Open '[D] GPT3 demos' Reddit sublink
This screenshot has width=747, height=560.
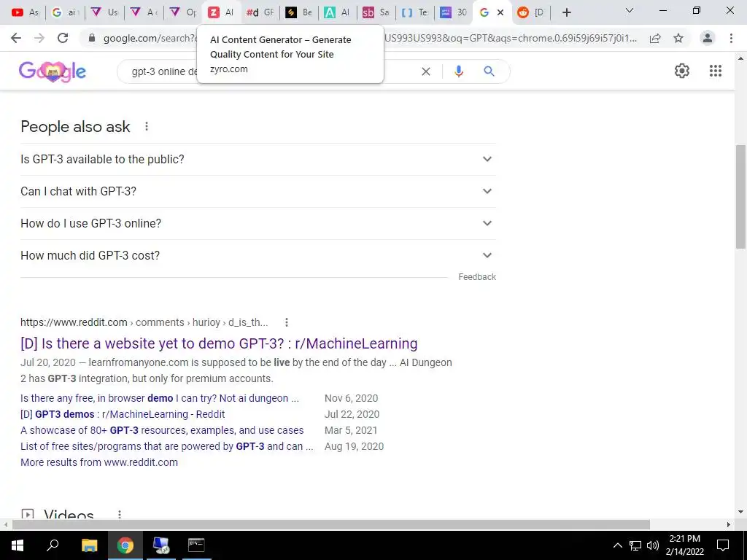tap(123, 414)
